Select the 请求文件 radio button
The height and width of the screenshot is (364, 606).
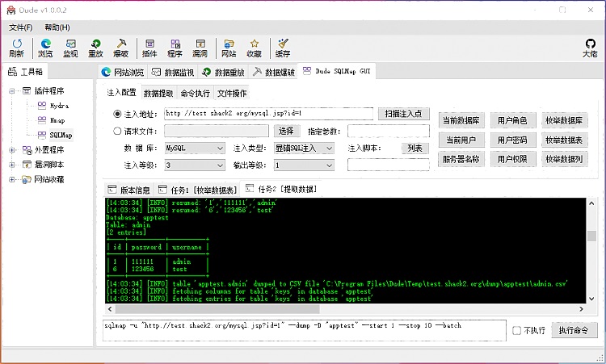click(117, 131)
